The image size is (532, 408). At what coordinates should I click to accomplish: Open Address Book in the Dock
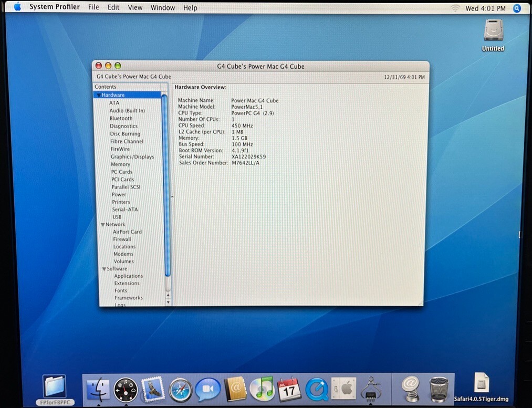pyautogui.click(x=235, y=389)
